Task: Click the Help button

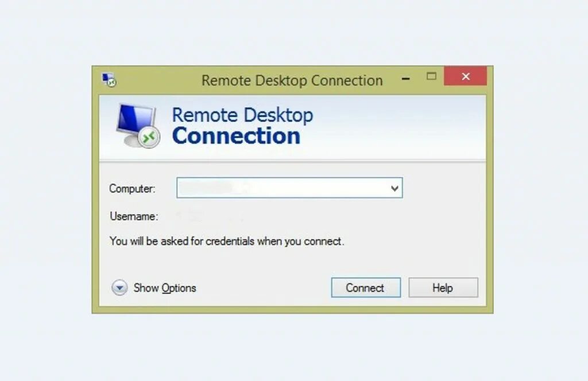Action: [x=443, y=287]
